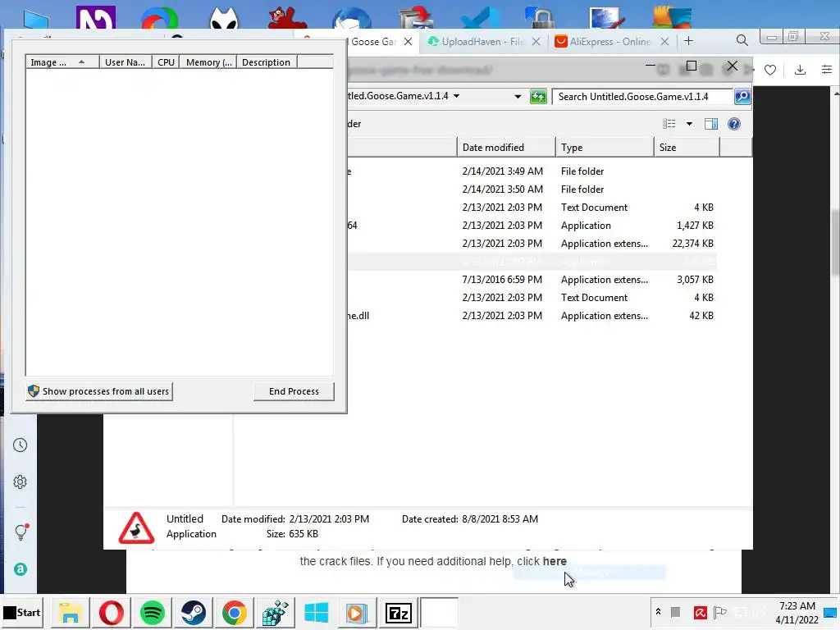Open Google Chrome from the taskbar
Image resolution: width=840 pixels, height=630 pixels.
pyautogui.click(x=235, y=613)
